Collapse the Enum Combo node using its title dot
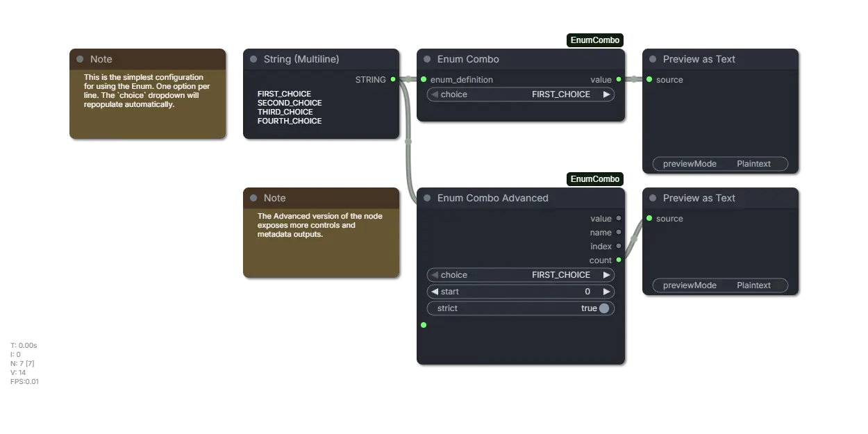Image resolution: width=868 pixels, height=434 pixels. (x=427, y=59)
